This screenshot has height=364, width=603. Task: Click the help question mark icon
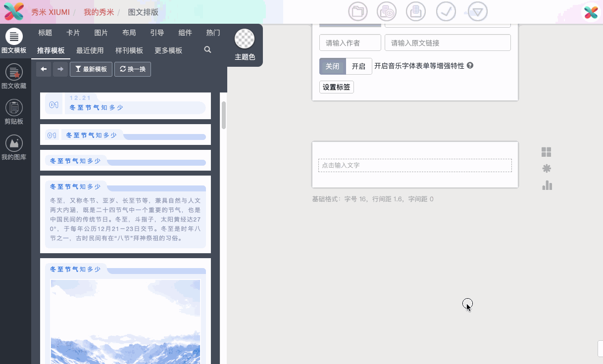coord(470,65)
